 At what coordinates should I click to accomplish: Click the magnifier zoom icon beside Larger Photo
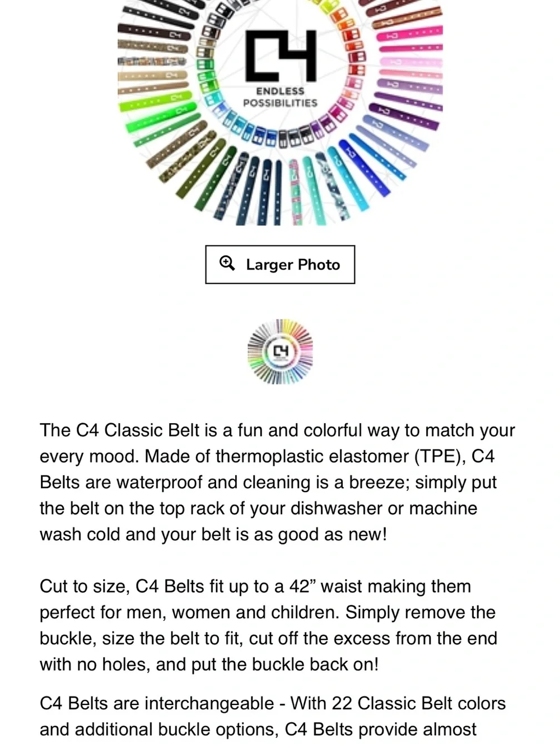point(227,263)
